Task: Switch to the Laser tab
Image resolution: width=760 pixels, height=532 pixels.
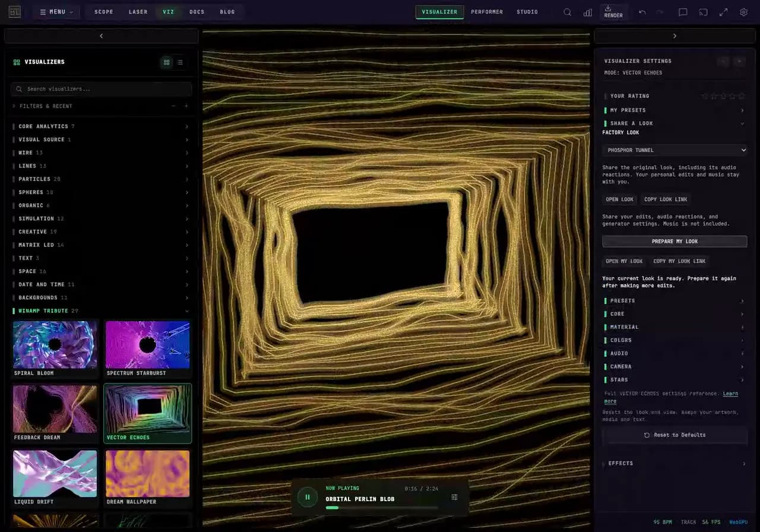Action: tap(138, 12)
